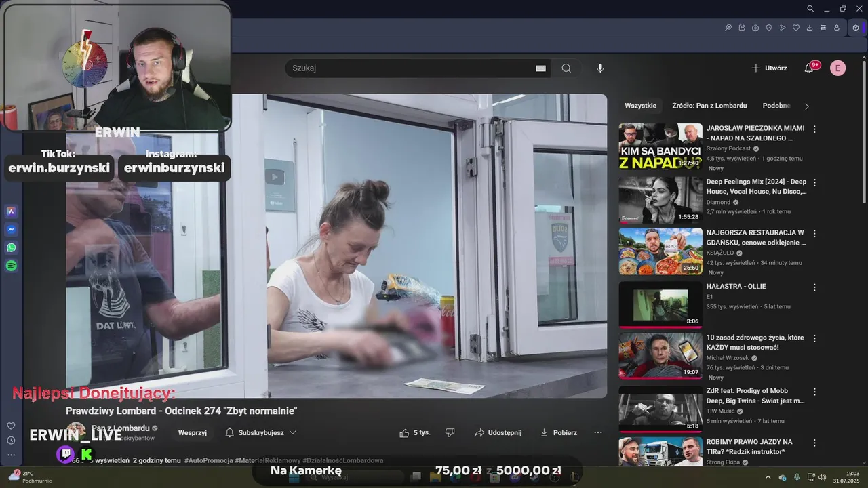868x488 pixels.
Task: Click the edit pencil icon in address bar
Action: (x=742, y=28)
